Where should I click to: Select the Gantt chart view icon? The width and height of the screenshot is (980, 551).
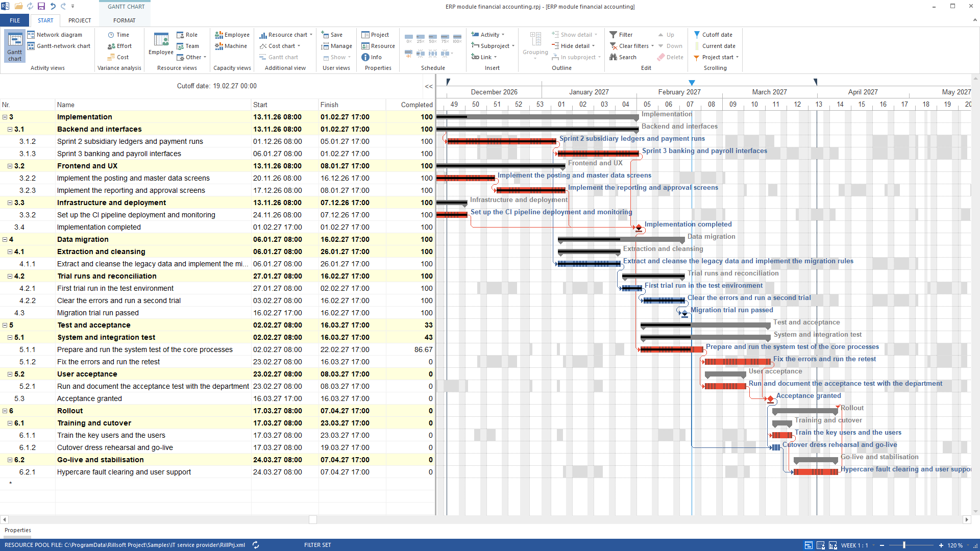(x=15, y=46)
